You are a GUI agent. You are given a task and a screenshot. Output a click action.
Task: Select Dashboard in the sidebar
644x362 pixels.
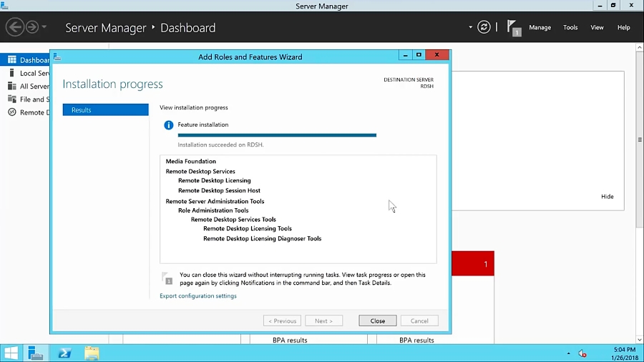(x=25, y=60)
